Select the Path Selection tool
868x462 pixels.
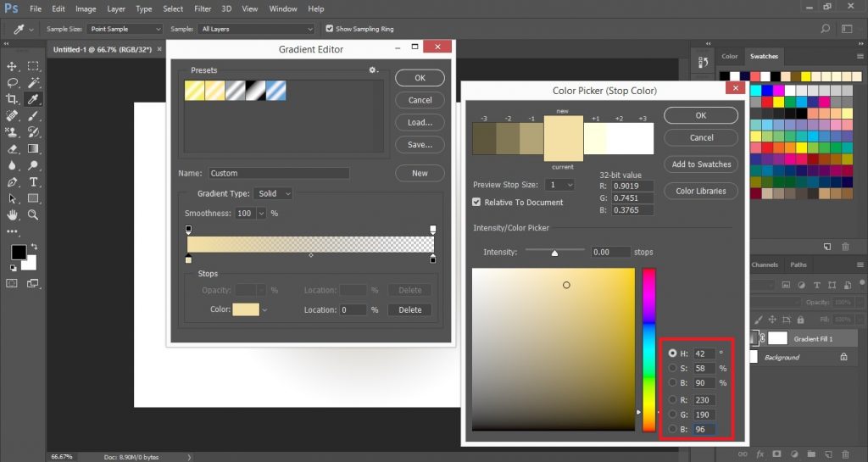tap(12, 198)
